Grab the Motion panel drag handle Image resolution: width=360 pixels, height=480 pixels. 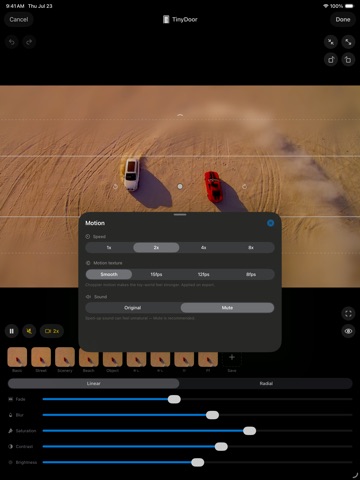[x=180, y=215]
